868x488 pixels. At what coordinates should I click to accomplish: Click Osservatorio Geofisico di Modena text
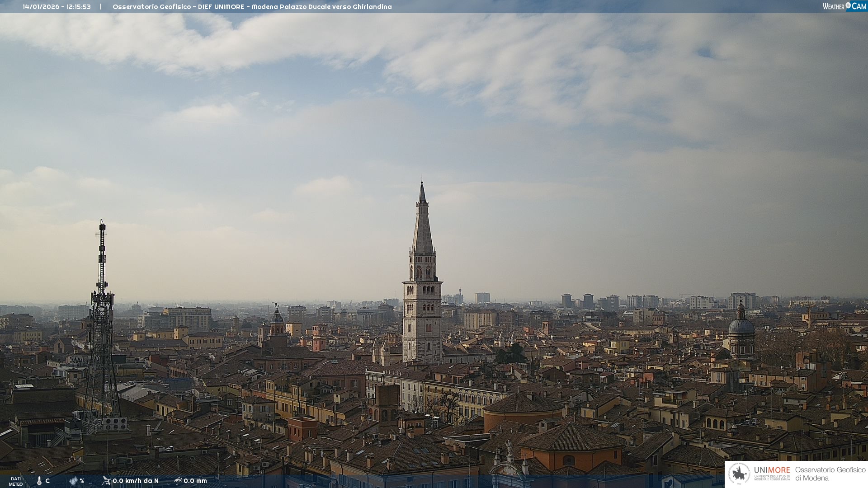[x=830, y=474]
